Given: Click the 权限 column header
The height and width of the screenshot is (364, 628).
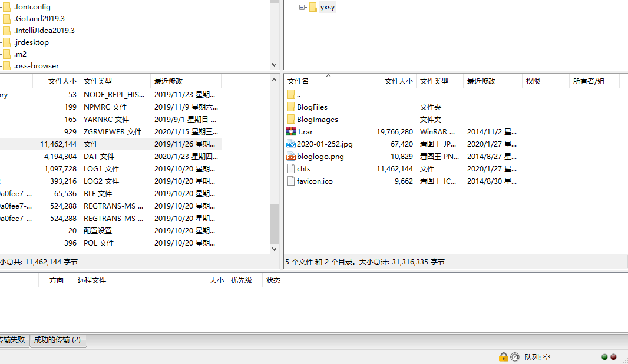Looking at the screenshot, I should (x=533, y=81).
